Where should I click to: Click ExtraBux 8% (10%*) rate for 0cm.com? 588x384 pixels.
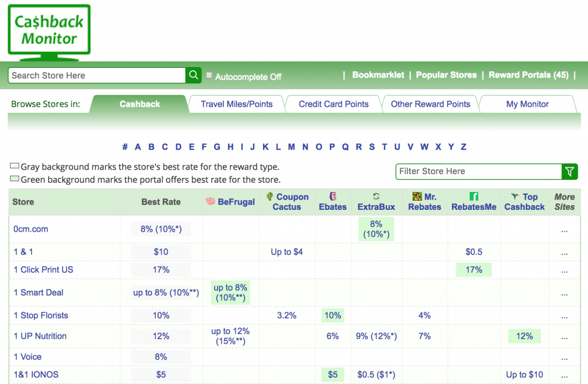point(376,229)
